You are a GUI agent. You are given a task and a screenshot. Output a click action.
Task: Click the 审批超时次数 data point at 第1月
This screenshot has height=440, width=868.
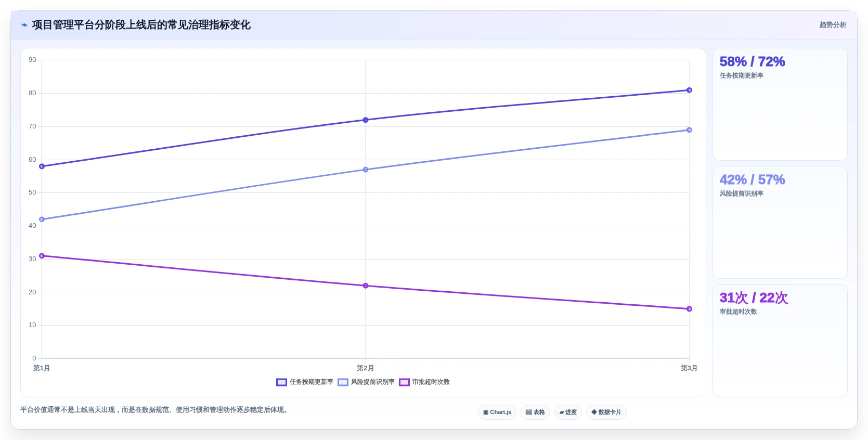42,256
